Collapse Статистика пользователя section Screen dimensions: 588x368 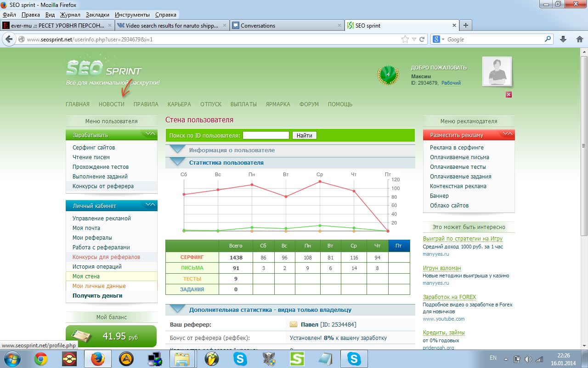click(x=290, y=162)
